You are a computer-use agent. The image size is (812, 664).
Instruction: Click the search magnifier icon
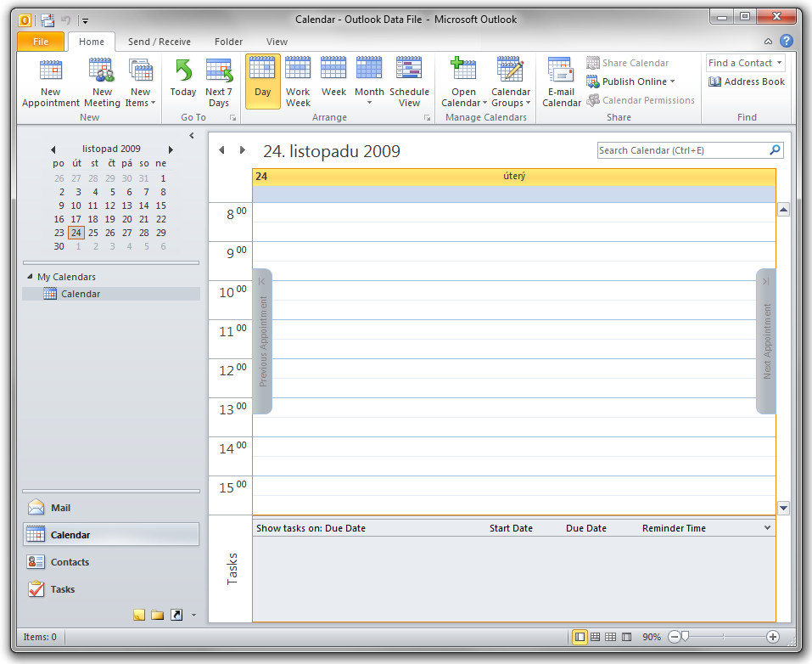coord(776,149)
